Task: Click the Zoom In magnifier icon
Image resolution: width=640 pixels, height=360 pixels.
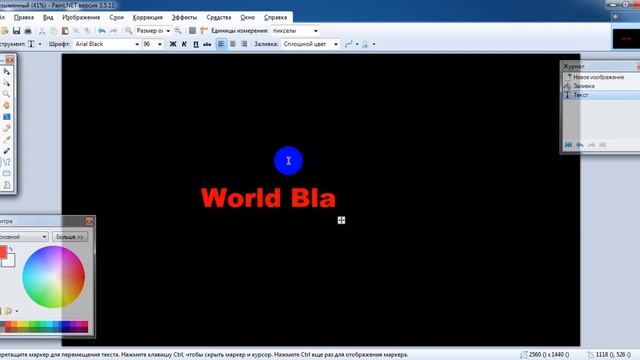Action: click(x=178, y=31)
